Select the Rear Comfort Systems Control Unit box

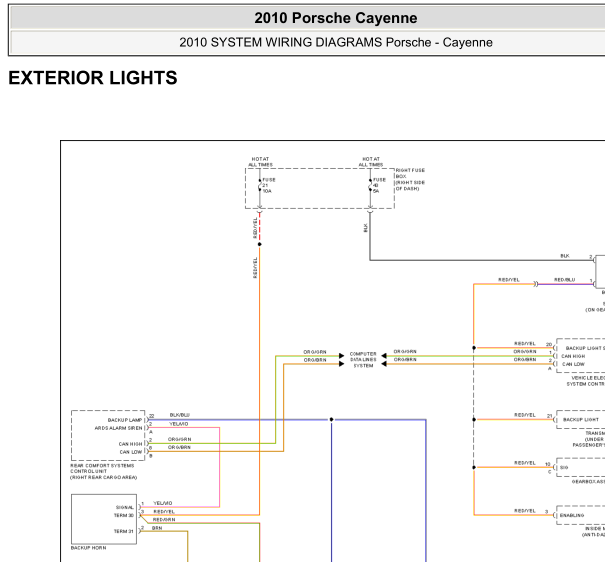(108, 435)
